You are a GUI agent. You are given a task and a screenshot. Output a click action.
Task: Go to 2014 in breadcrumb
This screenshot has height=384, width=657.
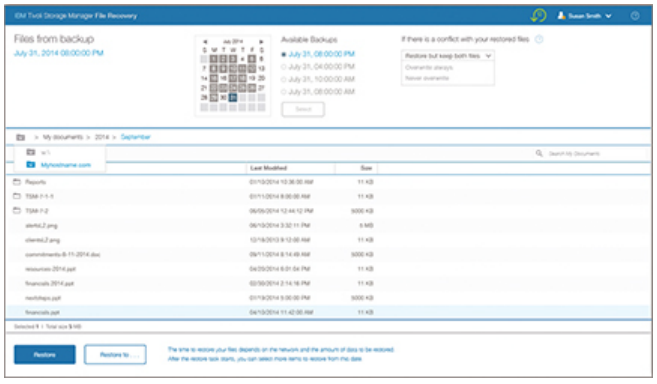pyautogui.click(x=101, y=137)
